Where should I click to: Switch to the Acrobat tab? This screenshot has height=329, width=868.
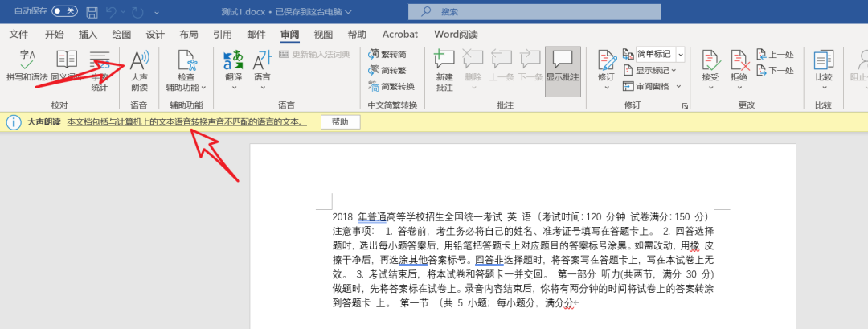(x=400, y=35)
